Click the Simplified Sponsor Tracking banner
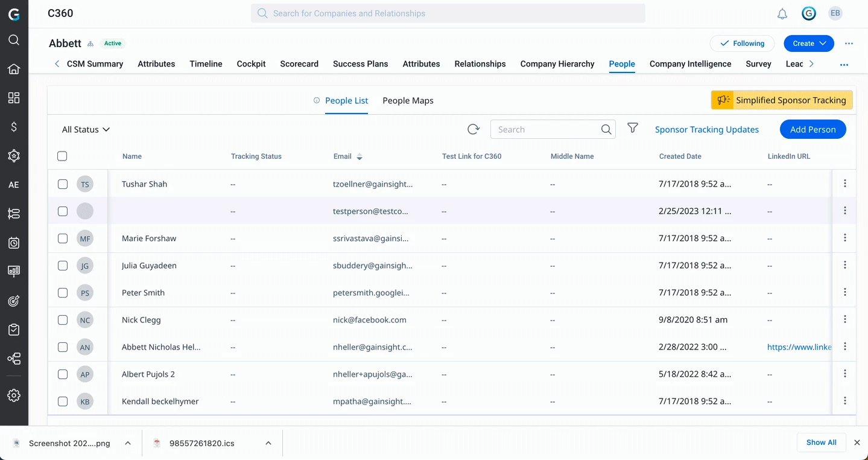The width and height of the screenshot is (868, 460). pyautogui.click(x=782, y=100)
